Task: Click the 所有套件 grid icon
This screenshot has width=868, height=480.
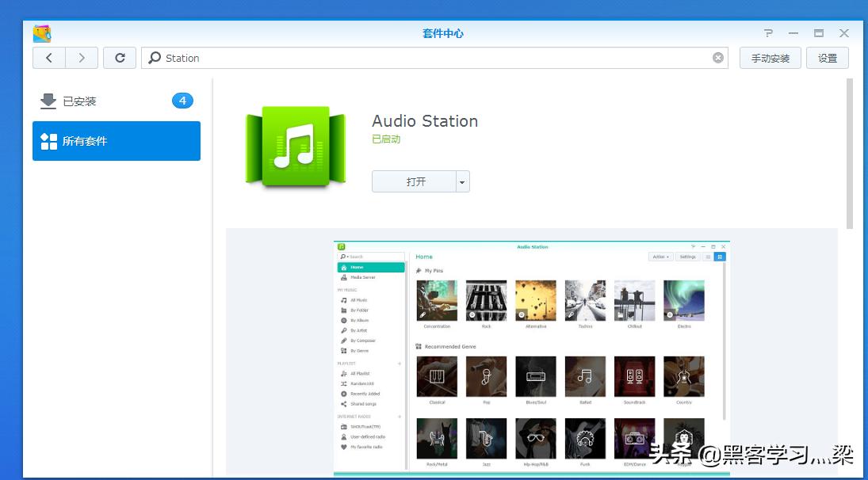Action: [x=48, y=141]
